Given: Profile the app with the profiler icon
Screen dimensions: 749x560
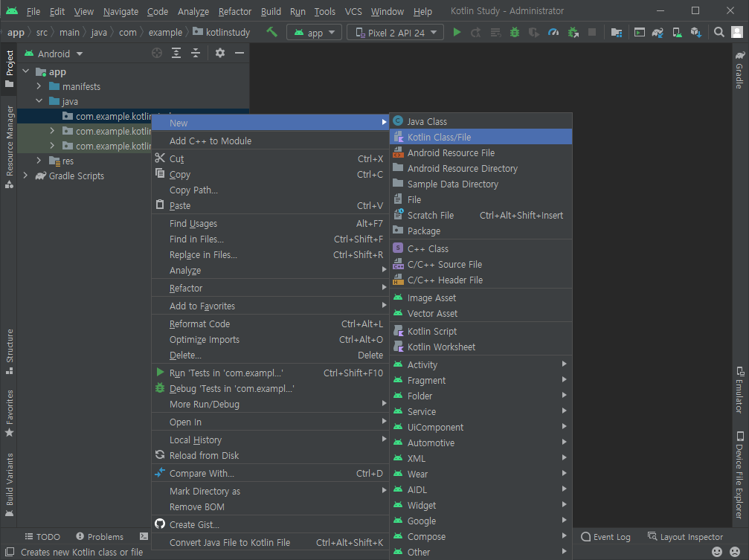Looking at the screenshot, I should coord(553,32).
